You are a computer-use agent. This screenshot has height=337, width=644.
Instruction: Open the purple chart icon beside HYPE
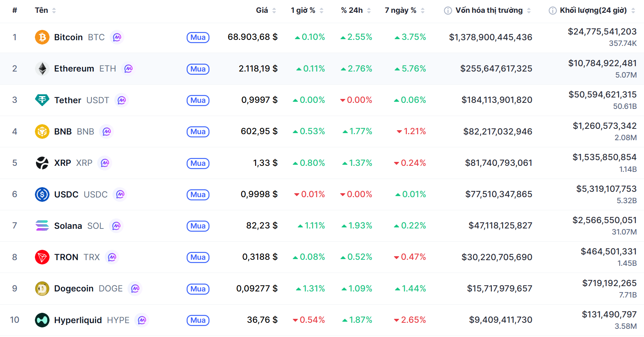pyautogui.click(x=142, y=320)
